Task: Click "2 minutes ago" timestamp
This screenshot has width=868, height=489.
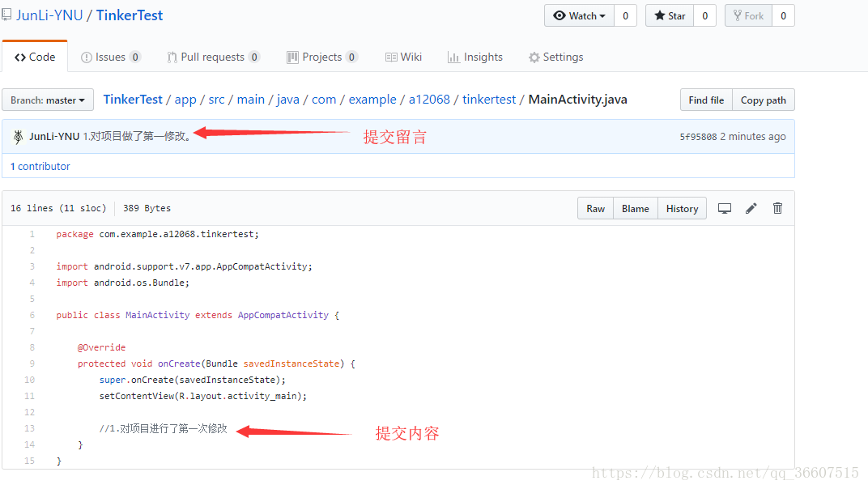Action: click(x=753, y=137)
